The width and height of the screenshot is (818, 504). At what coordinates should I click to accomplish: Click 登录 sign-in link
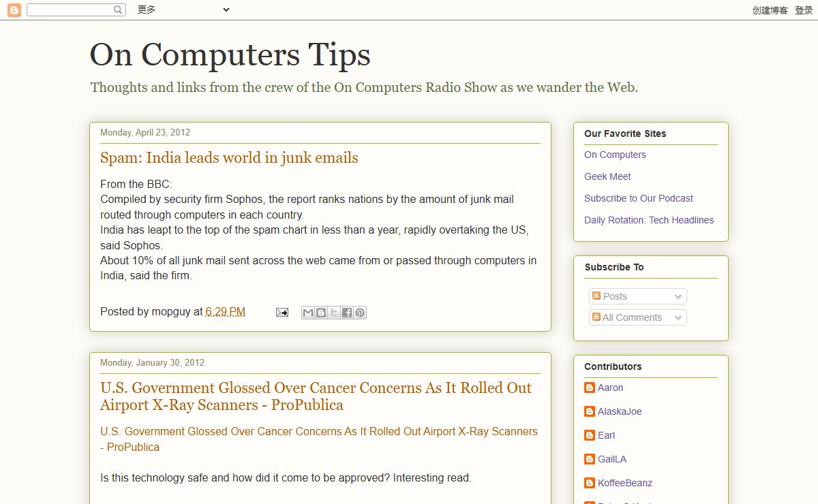tap(804, 10)
